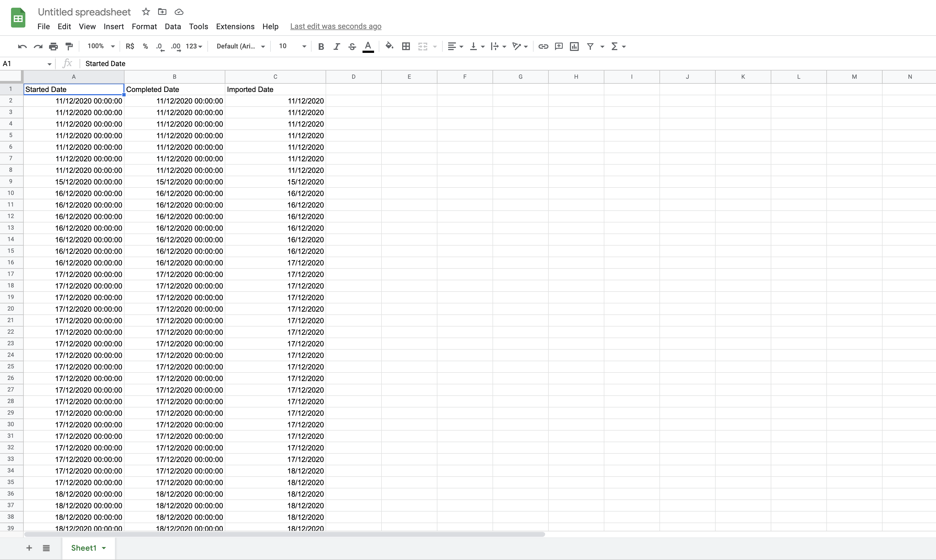This screenshot has width=936, height=560.
Task: Toggle bold formatting
Action: tap(321, 47)
